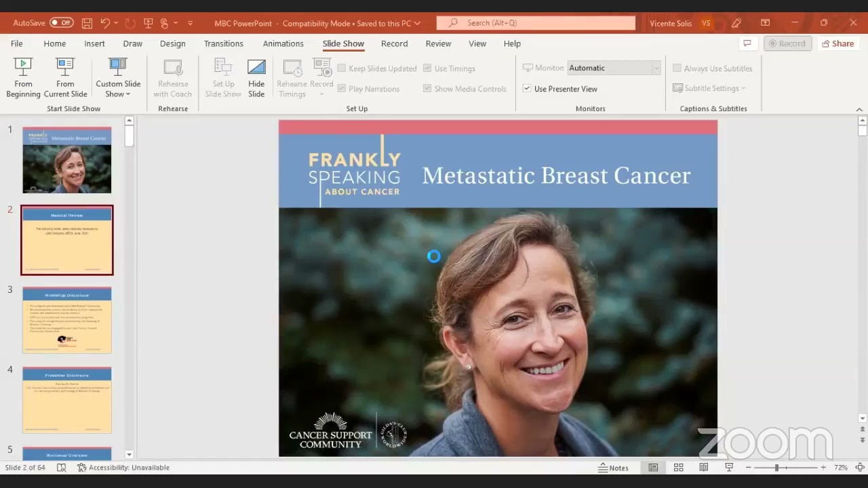The image size is (868, 488).
Task: Click the Share button
Action: click(837, 43)
